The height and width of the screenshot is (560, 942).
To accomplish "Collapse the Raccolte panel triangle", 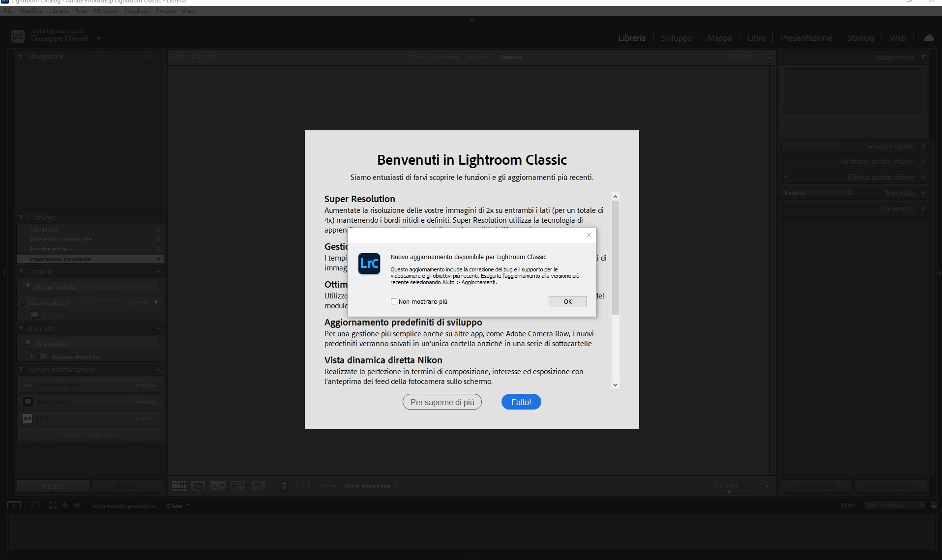I will coord(21,328).
